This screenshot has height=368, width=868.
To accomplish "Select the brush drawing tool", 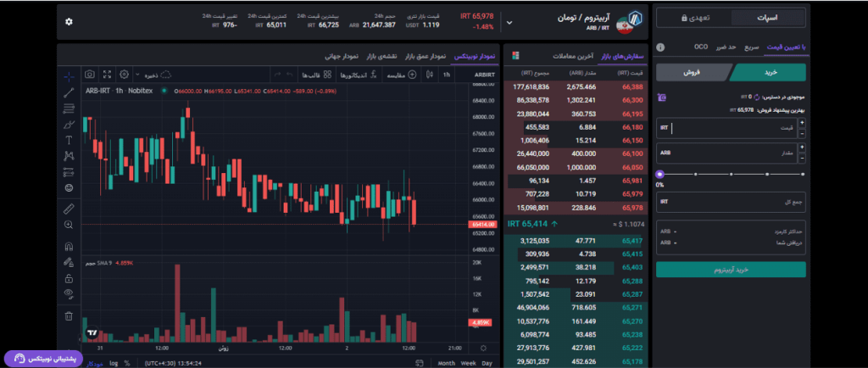I will (x=69, y=124).
